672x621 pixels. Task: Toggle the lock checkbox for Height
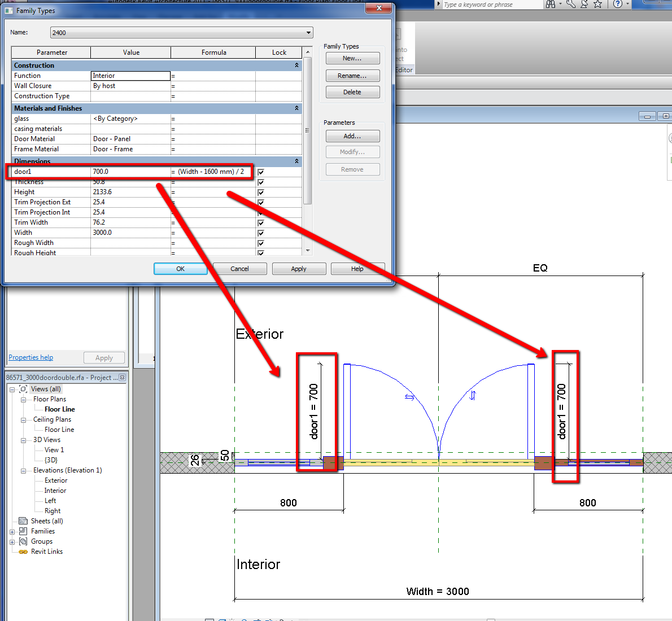point(261,193)
